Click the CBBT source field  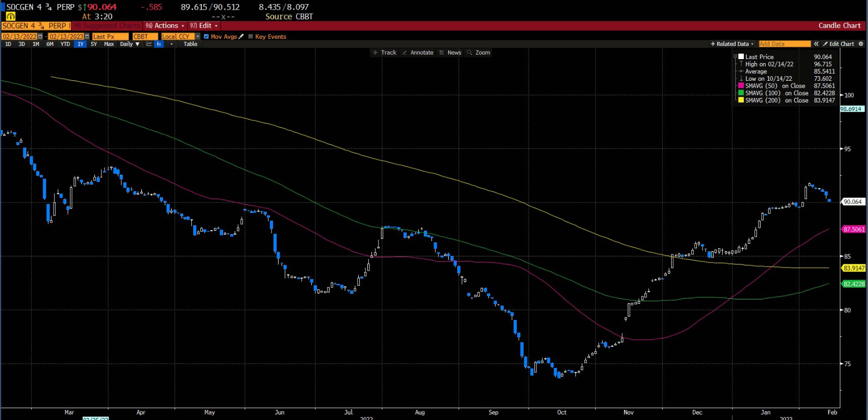tap(145, 36)
